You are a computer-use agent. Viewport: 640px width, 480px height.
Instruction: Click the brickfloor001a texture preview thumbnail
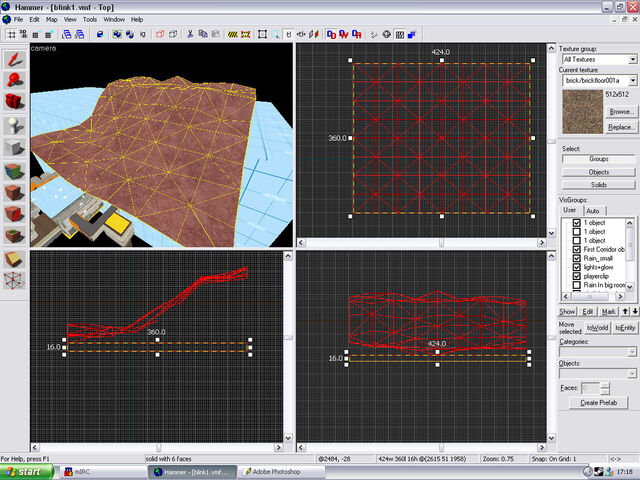click(x=582, y=112)
